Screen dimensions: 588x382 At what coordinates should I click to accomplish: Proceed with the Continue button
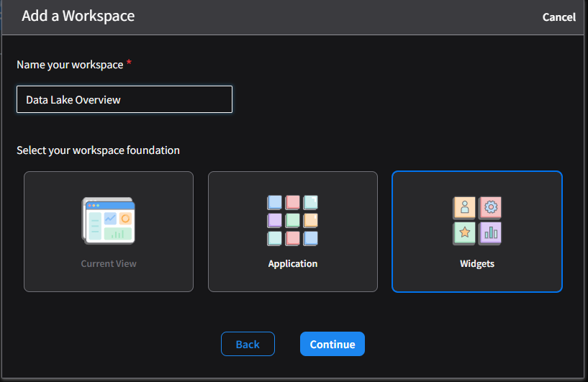(333, 344)
